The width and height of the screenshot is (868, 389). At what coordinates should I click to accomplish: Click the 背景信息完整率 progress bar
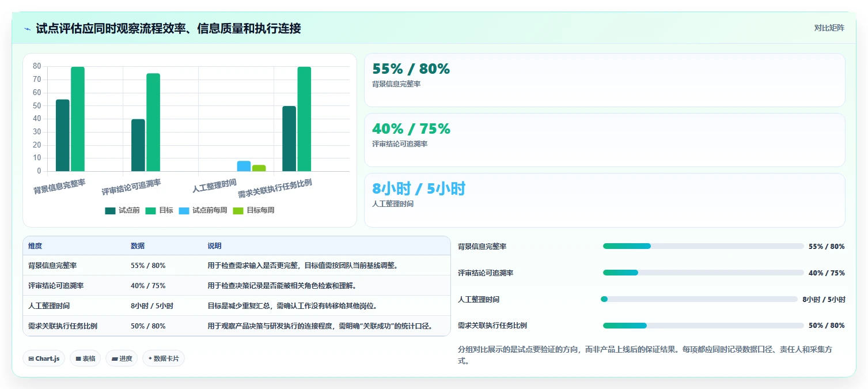coord(703,246)
